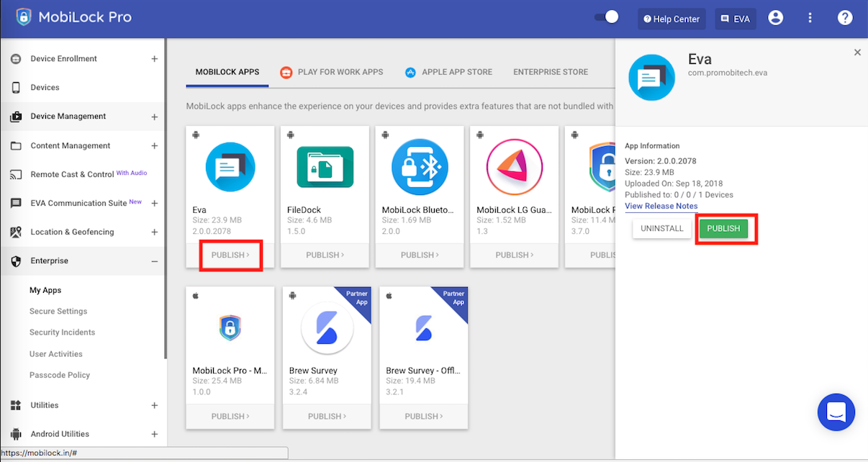Expand the EVA Communication Suite section
Image resolution: width=868 pixels, height=462 pixels.
(x=154, y=203)
